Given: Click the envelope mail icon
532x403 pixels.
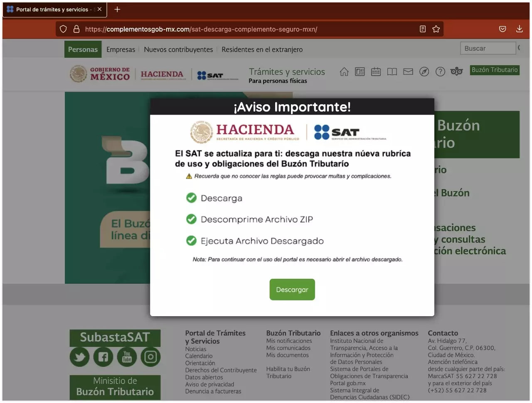Looking at the screenshot, I should [408, 72].
